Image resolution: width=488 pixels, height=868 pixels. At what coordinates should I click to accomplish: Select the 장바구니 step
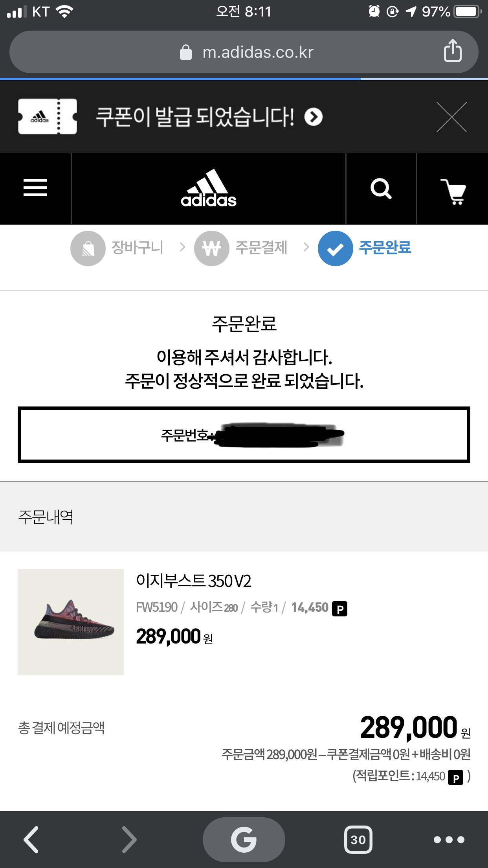pyautogui.click(x=117, y=248)
